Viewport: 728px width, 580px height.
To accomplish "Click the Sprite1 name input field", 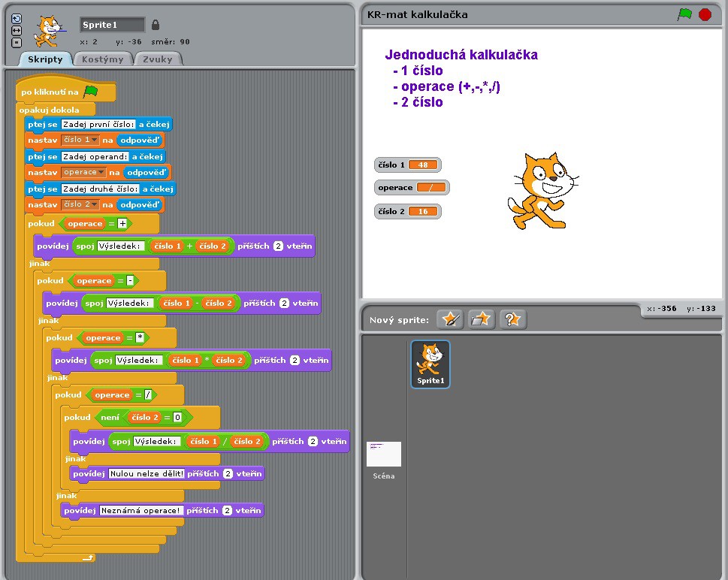I will click(x=112, y=25).
